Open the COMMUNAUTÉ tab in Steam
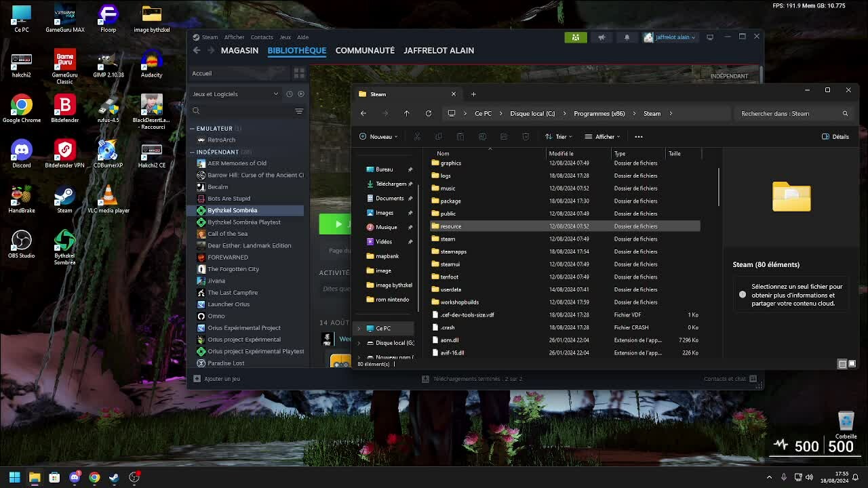This screenshot has width=868, height=488. (365, 50)
